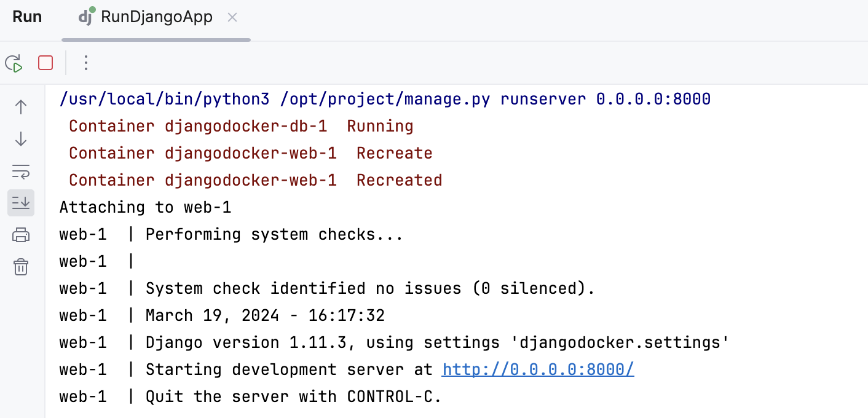
Task: Open the http://0.0.0.0:8000/ link
Action: pyautogui.click(x=537, y=369)
